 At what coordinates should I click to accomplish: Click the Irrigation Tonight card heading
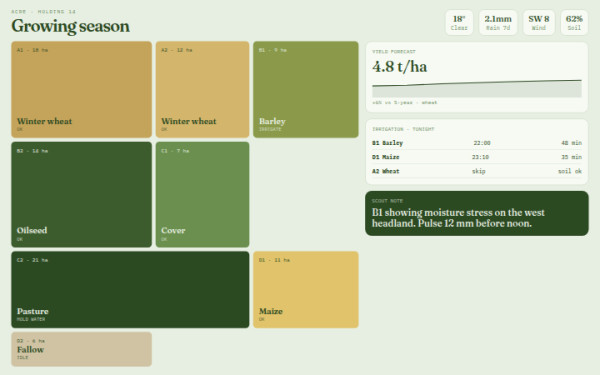coord(403,129)
